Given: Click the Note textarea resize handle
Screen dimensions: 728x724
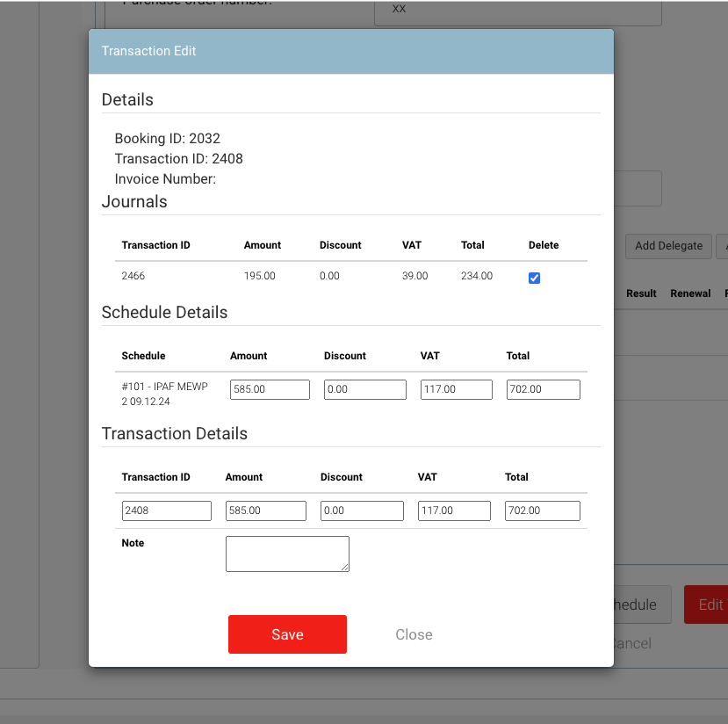Looking at the screenshot, I should pyautogui.click(x=345, y=568).
